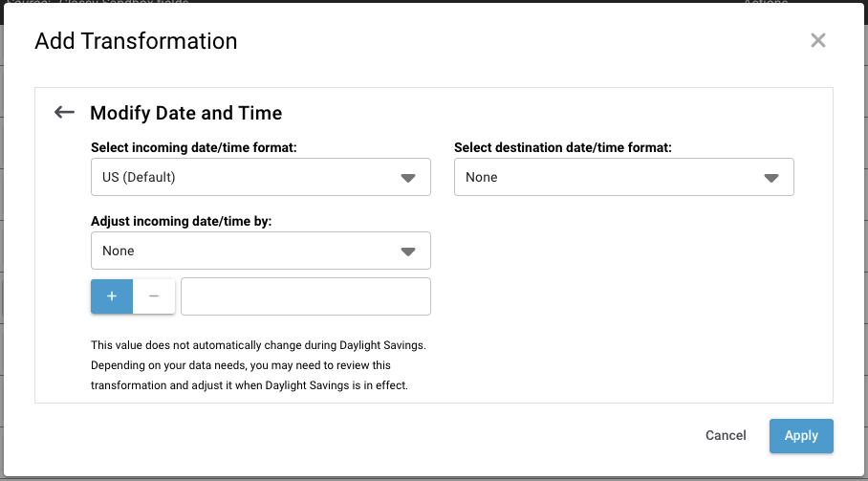Click the Daylight Savings notice text
The image size is (868, 481).
coord(258,365)
